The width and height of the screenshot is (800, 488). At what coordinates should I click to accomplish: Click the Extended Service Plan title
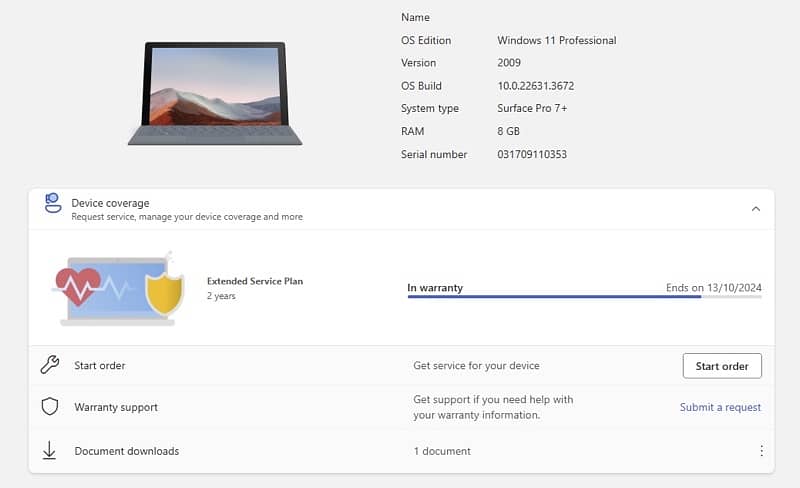(254, 281)
